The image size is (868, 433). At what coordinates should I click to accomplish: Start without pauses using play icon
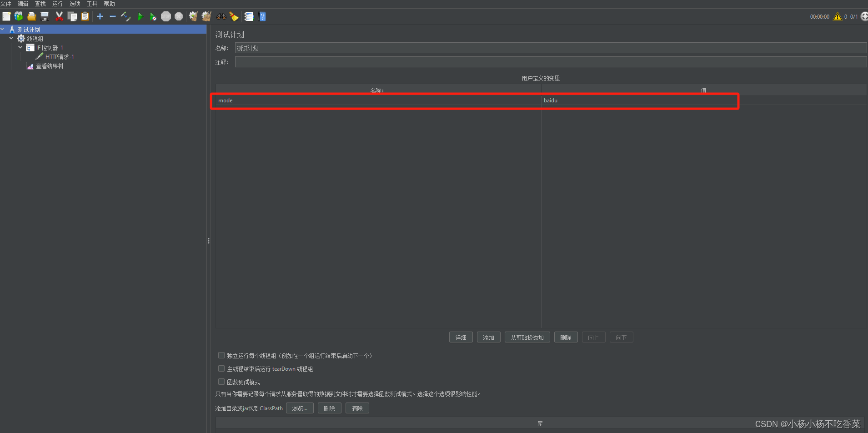(x=153, y=16)
